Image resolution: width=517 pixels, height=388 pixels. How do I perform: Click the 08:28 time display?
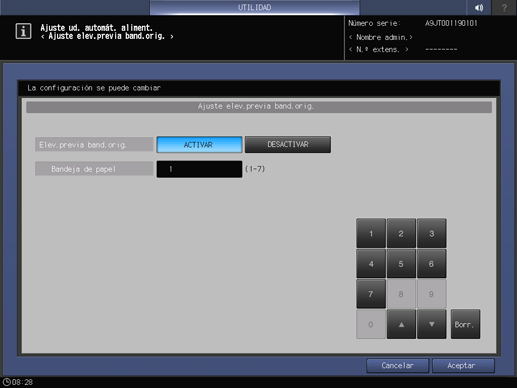(22, 382)
